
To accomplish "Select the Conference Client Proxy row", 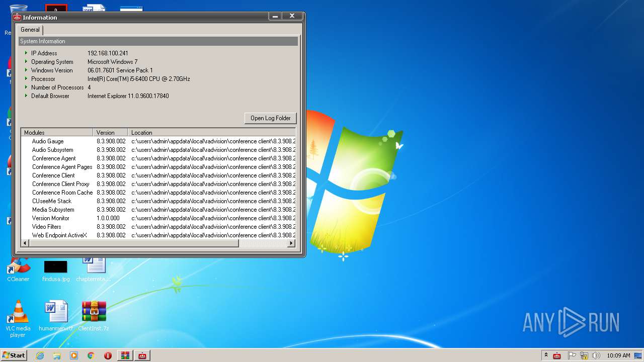I will click(x=158, y=184).
